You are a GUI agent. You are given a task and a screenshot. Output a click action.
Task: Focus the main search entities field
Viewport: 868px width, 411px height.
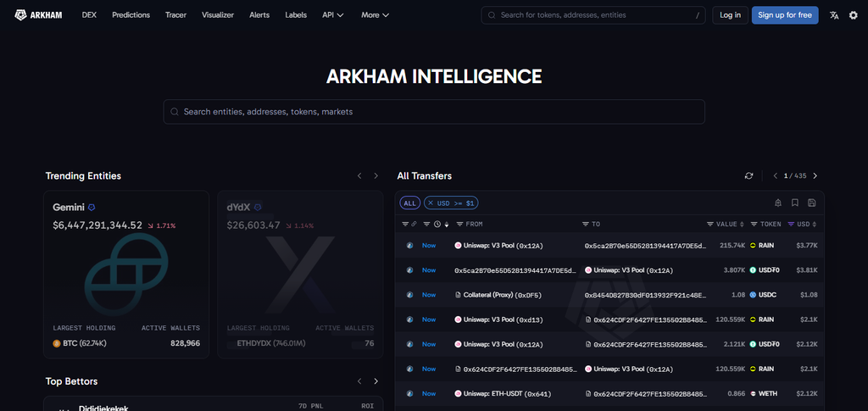tap(434, 112)
